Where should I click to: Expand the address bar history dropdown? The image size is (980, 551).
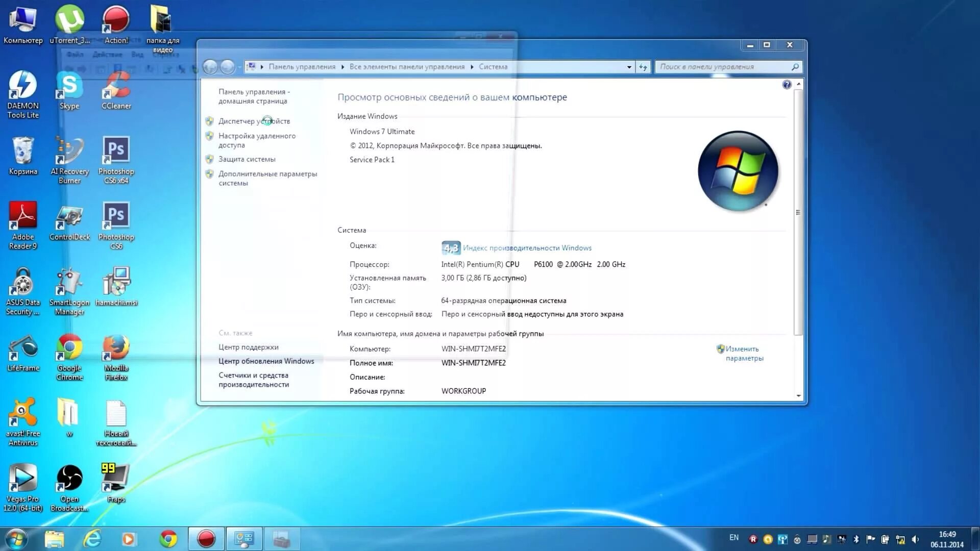[x=629, y=67]
